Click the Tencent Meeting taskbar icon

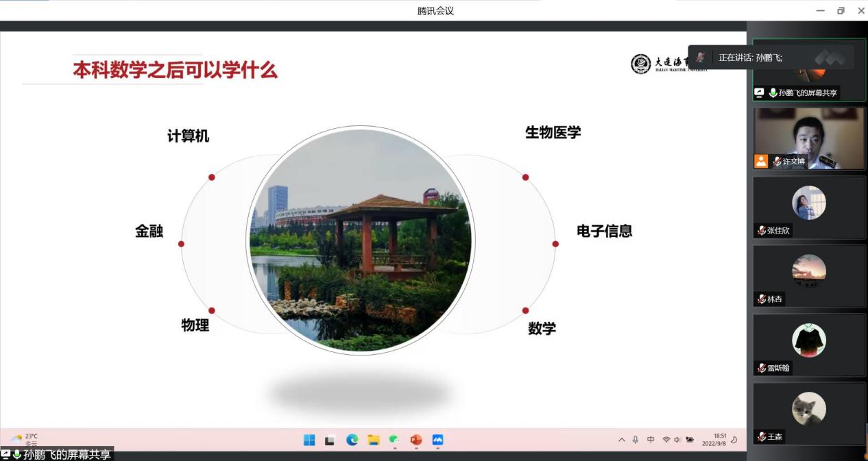tap(437, 440)
